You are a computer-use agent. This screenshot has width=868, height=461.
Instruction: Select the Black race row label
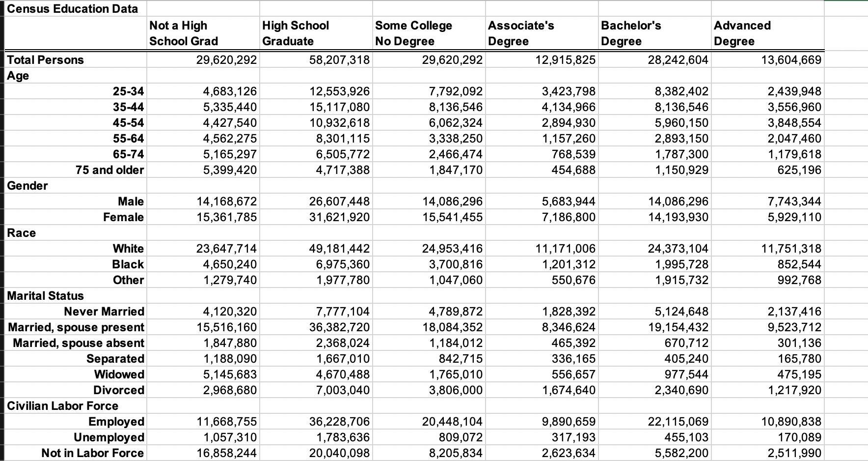click(x=128, y=264)
